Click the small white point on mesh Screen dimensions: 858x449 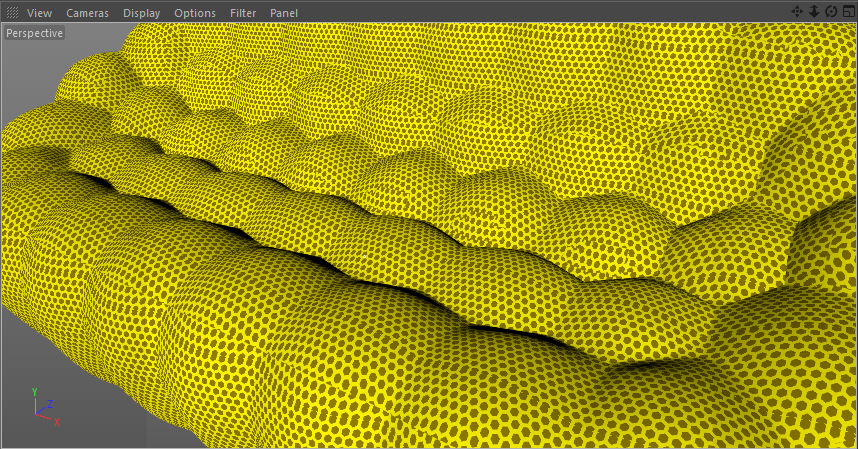pos(364,256)
